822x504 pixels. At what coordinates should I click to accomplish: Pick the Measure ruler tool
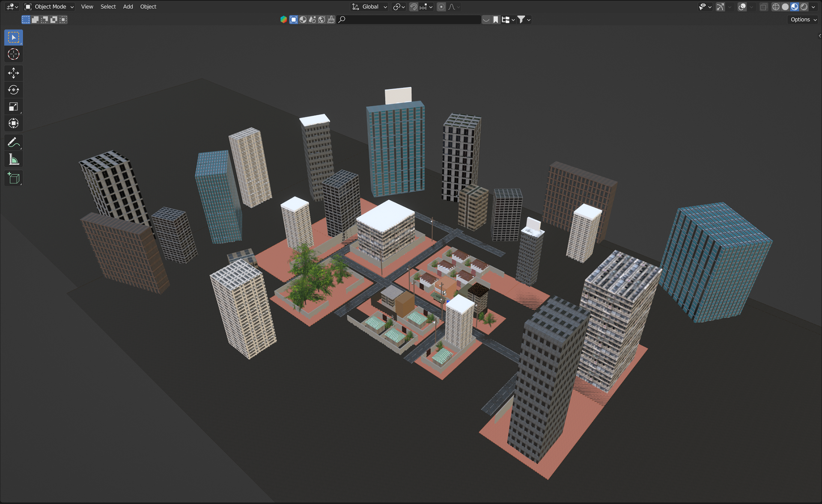(13, 160)
